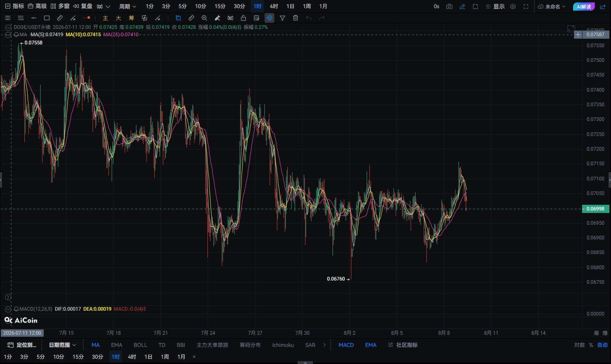
Task: Collapse the MACD pane chevron
Action: (8, 309)
